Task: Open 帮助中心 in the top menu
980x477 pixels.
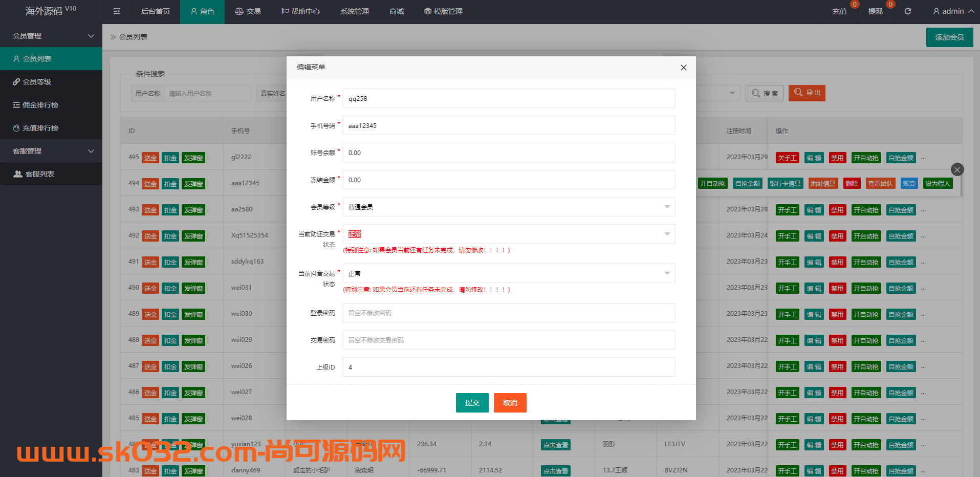Action: coord(300,11)
